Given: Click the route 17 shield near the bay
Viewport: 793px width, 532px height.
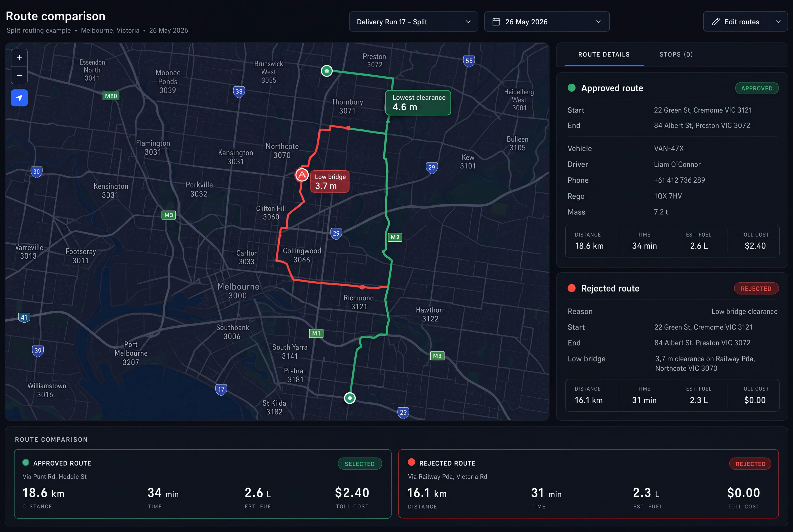Looking at the screenshot, I should [221, 390].
